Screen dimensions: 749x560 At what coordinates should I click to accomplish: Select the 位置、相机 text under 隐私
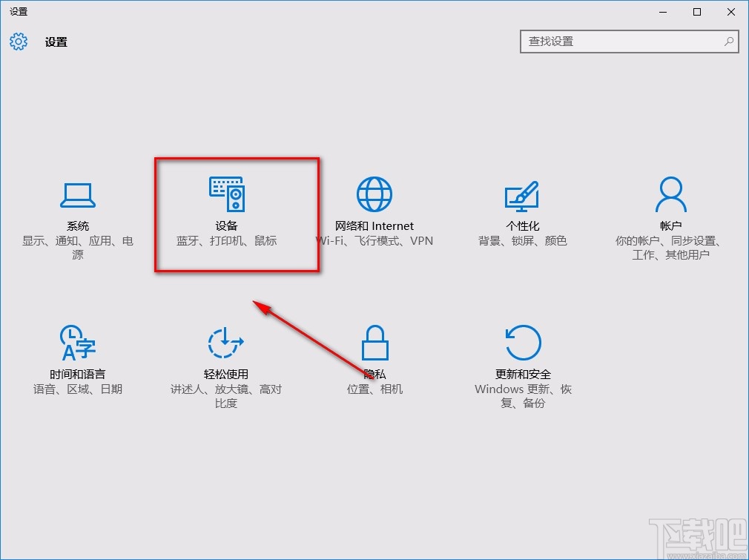(x=374, y=389)
